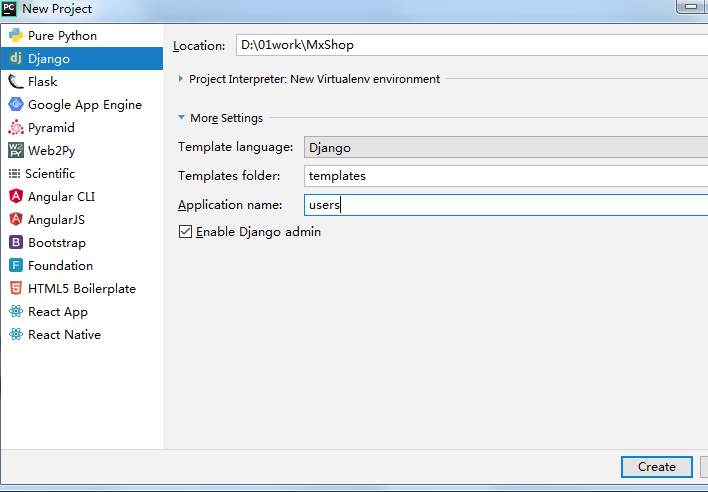Viewport: 708px width, 492px height.
Task: Click the Bootstrap project icon
Action: tap(16, 243)
